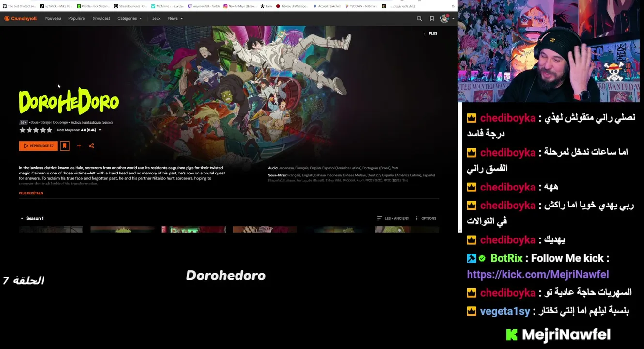Rate Dorohedoro with the first star
The width and height of the screenshot is (644, 349).
pyautogui.click(x=22, y=130)
